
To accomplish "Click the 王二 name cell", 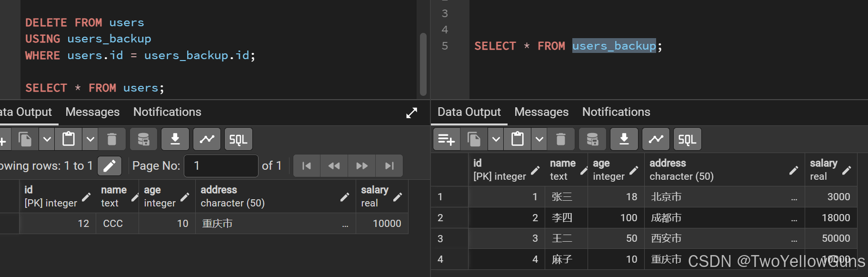I will 567,238.
